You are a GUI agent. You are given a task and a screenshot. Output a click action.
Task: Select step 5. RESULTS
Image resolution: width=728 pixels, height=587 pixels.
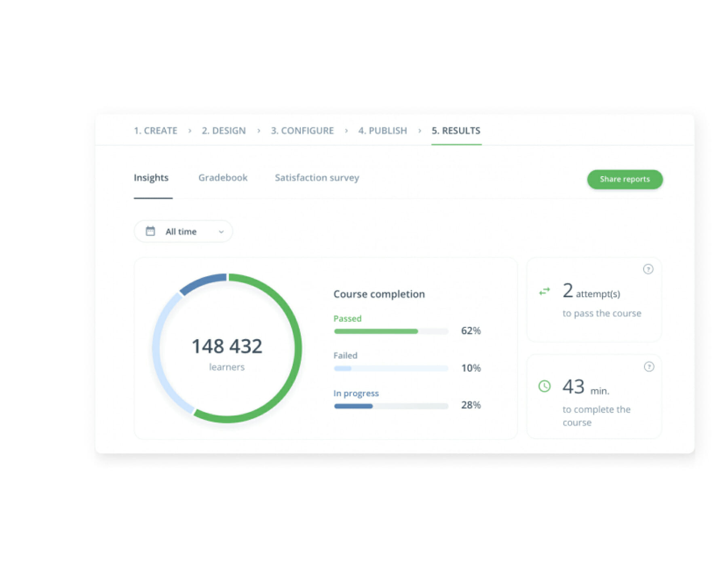tap(456, 131)
